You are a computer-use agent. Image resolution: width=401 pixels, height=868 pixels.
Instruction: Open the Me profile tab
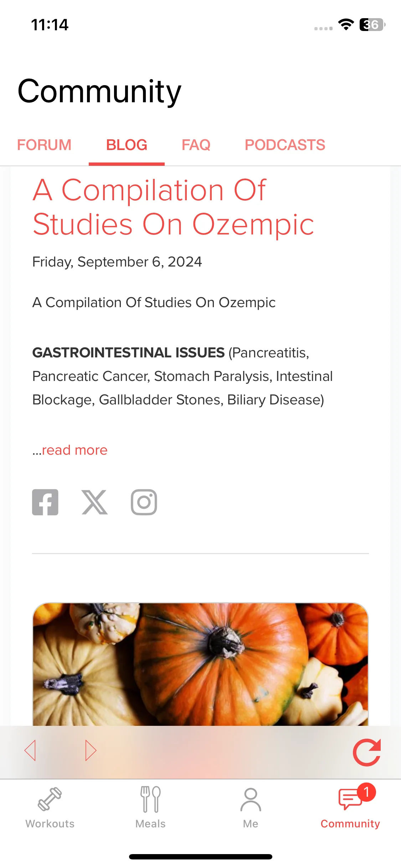(251, 808)
